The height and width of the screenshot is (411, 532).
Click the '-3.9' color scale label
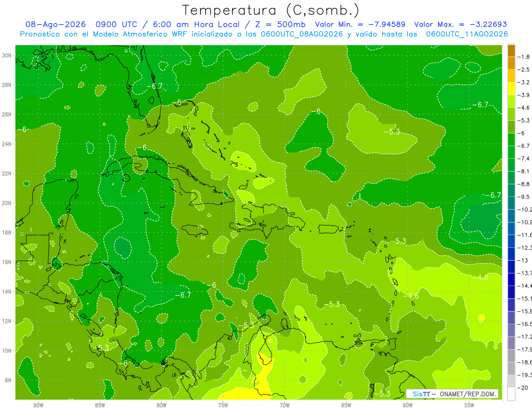click(x=524, y=95)
